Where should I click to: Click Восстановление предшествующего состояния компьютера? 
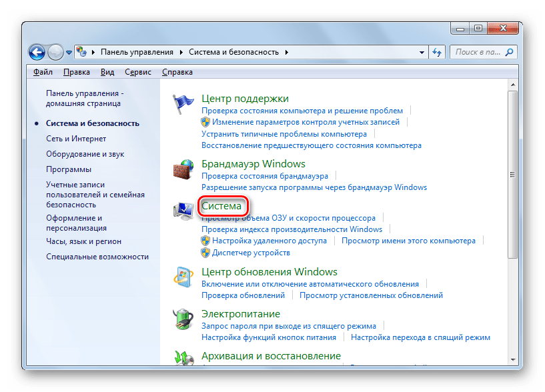point(312,145)
